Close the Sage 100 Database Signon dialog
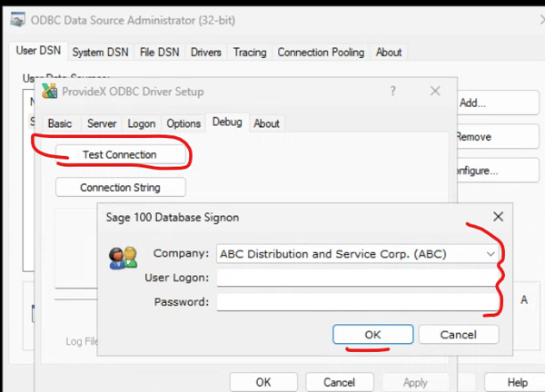This screenshot has height=392, width=545. pyautogui.click(x=498, y=217)
